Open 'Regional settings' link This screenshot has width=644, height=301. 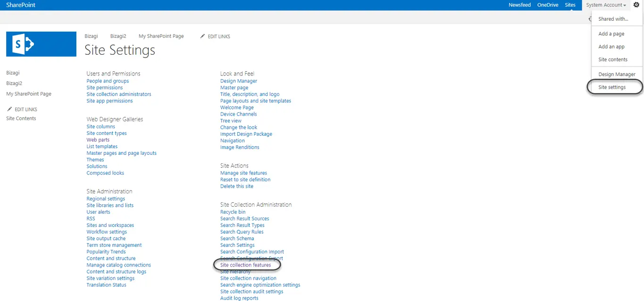106,199
